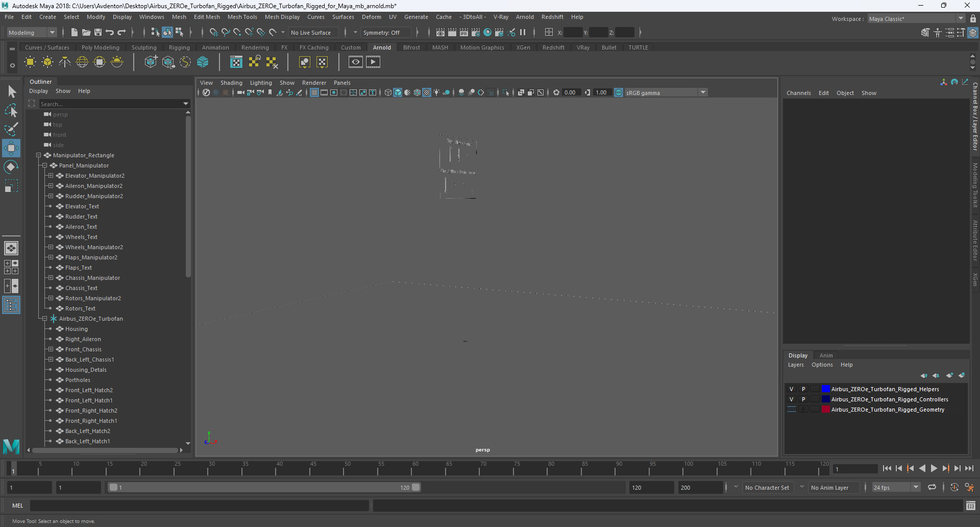The height and width of the screenshot is (527, 980).
Task: Open the Mesh Tools menu
Action: pyautogui.click(x=242, y=17)
